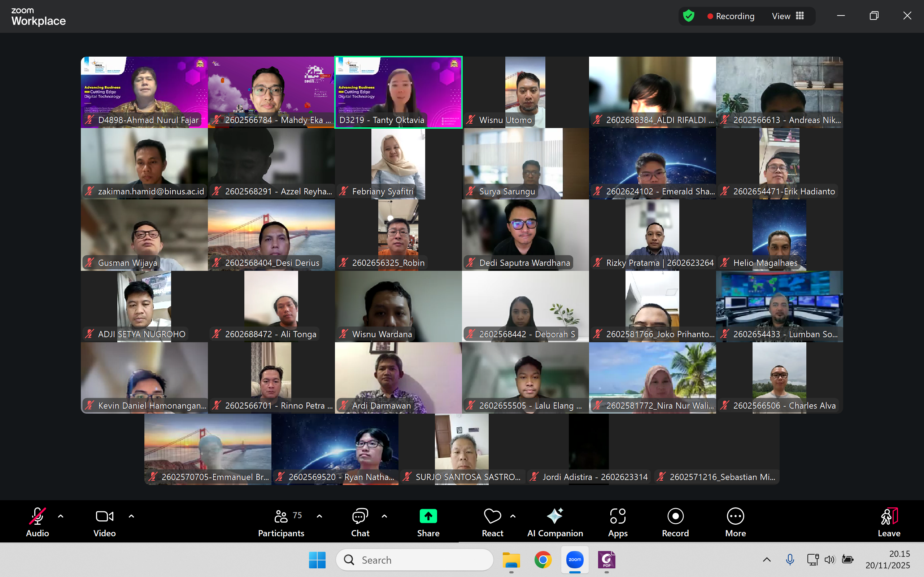Expand video options arrow next to Video
Screen dimensions: 924x577
pos(131,516)
